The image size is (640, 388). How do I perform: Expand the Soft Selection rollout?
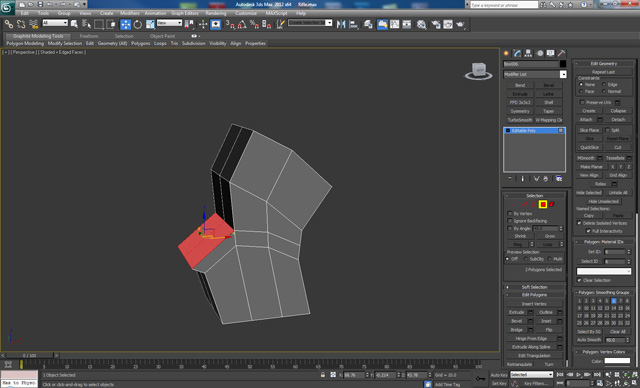point(534,287)
